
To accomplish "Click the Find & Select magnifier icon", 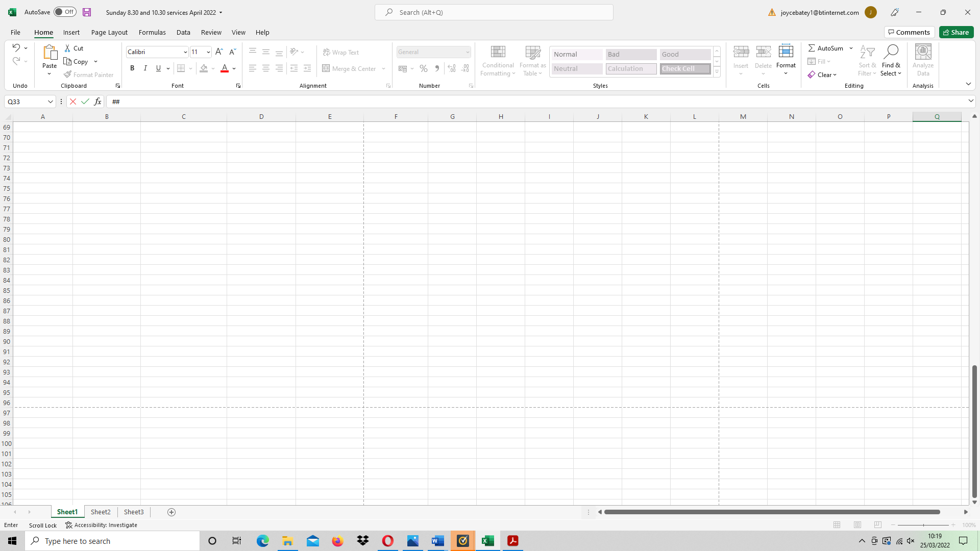I will click(891, 52).
